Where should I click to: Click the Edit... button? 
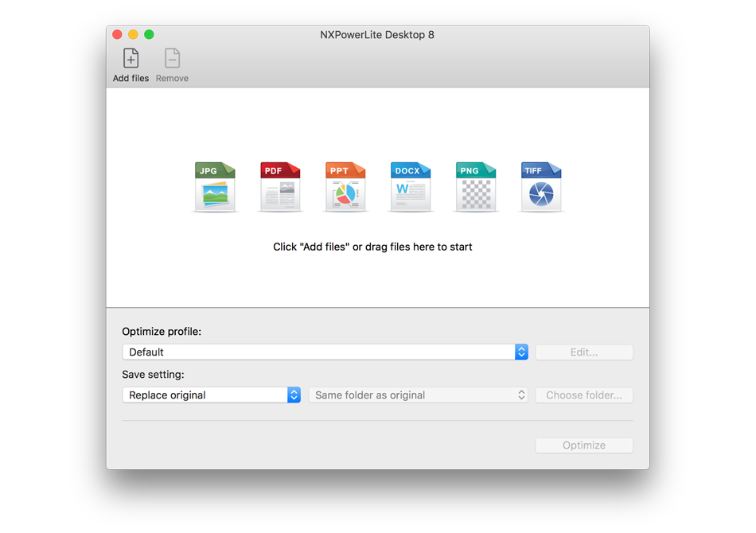click(x=584, y=352)
